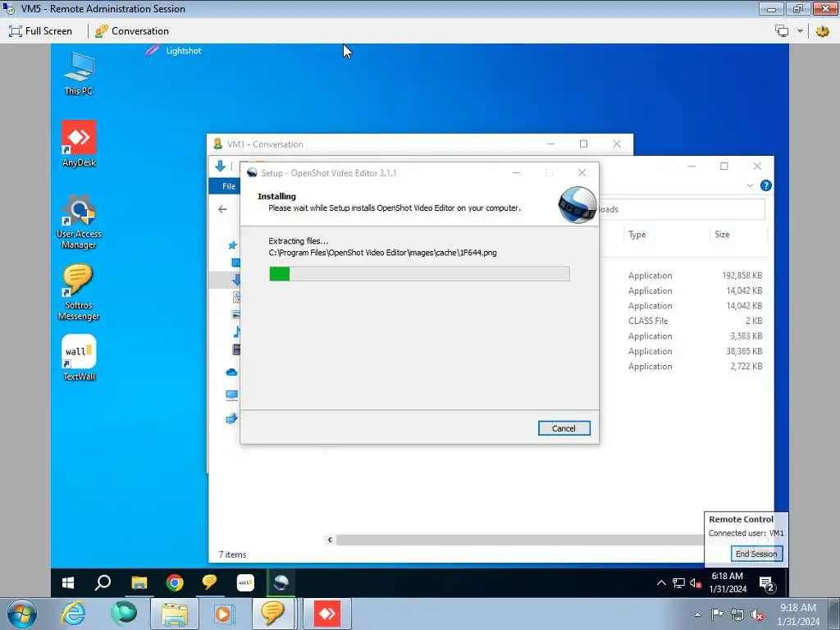Click muted volume icon in remote tray

pyautogui.click(x=696, y=583)
